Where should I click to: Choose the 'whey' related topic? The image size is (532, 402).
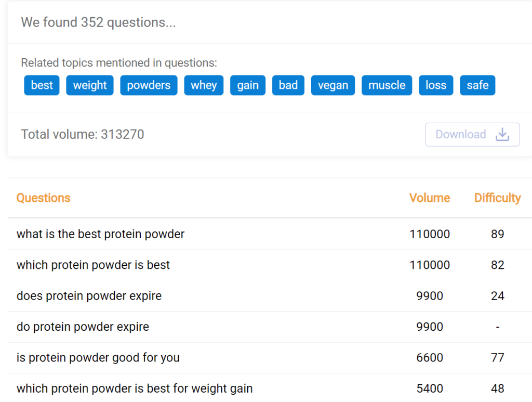(204, 85)
